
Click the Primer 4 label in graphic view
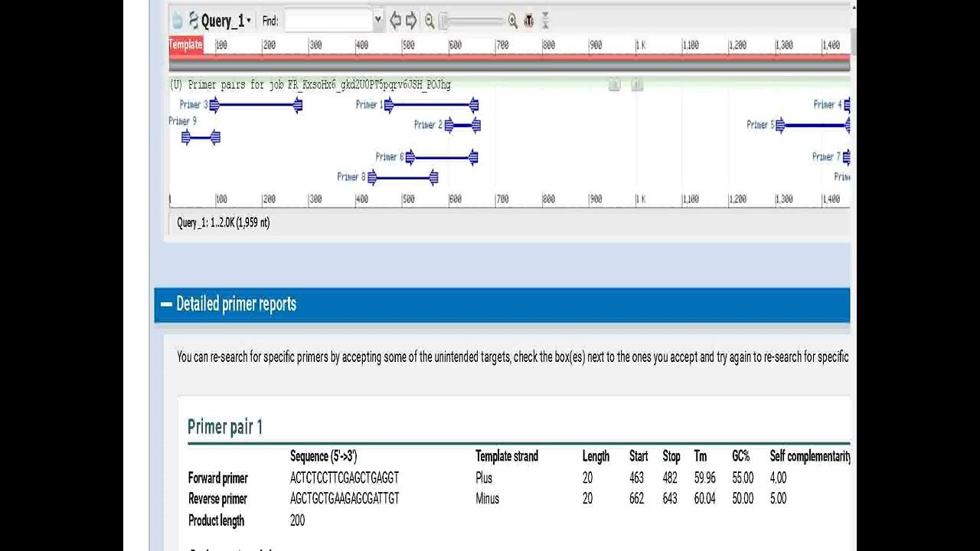point(827,104)
